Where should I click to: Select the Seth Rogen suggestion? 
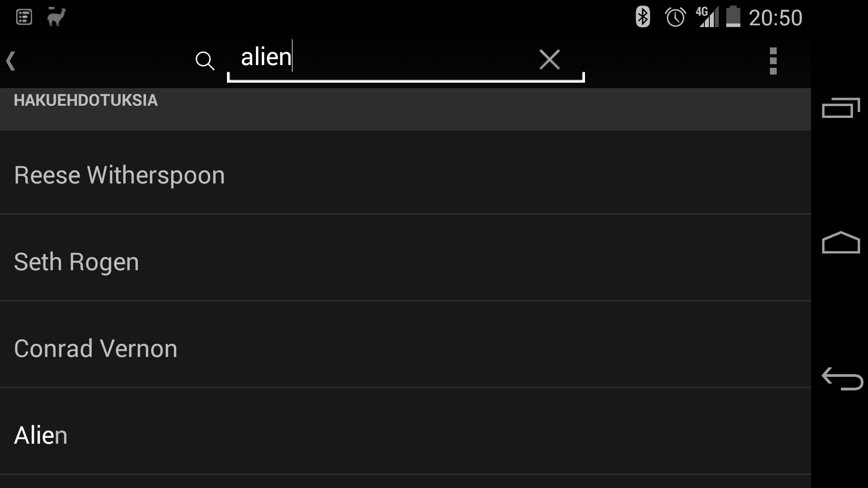pyautogui.click(x=76, y=262)
